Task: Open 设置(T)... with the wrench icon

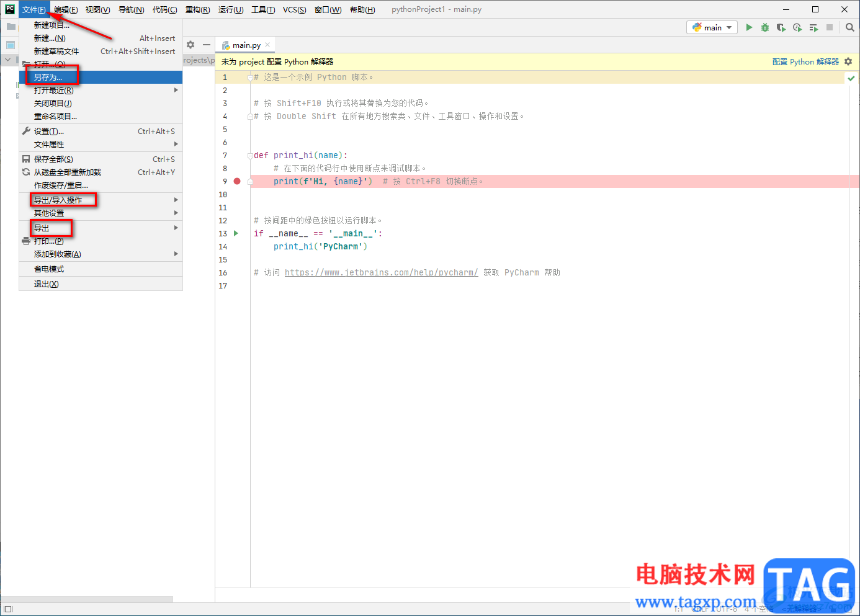Action: click(x=101, y=131)
